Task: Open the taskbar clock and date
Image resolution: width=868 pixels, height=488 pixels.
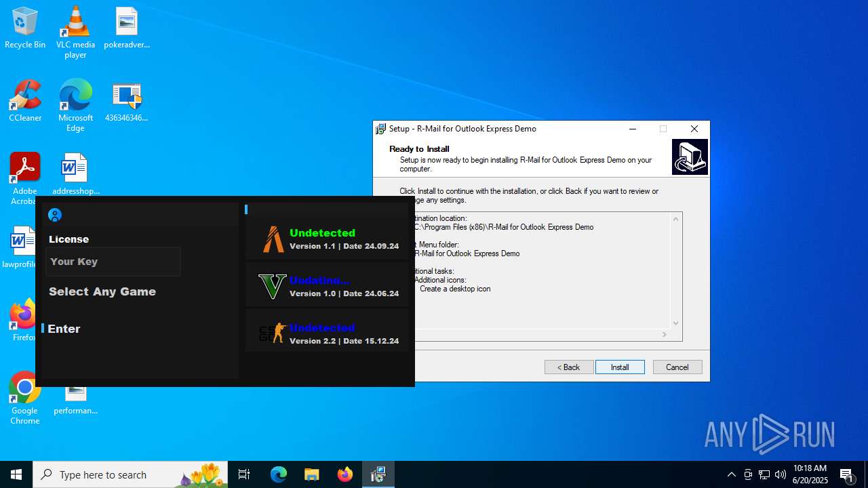Action: (x=810, y=474)
